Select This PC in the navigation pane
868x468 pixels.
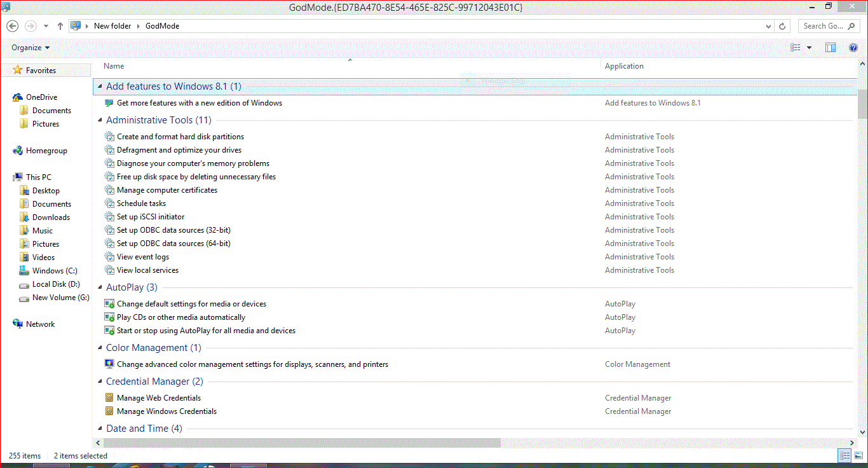pos(38,177)
